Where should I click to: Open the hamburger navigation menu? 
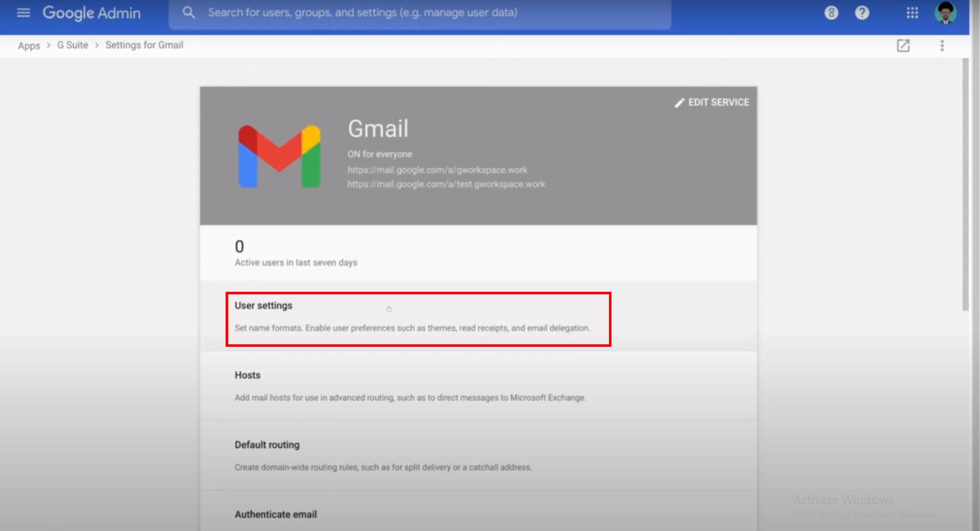[23, 13]
